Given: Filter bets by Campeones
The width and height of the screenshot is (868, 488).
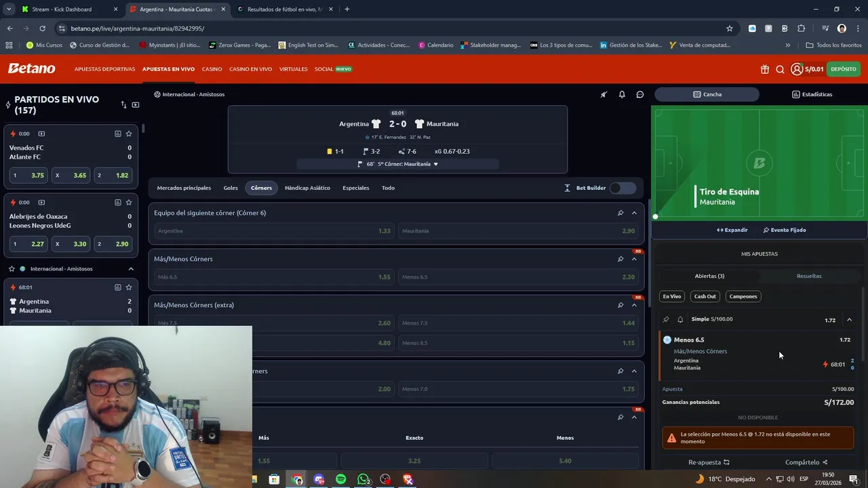Looking at the screenshot, I should click(743, 296).
